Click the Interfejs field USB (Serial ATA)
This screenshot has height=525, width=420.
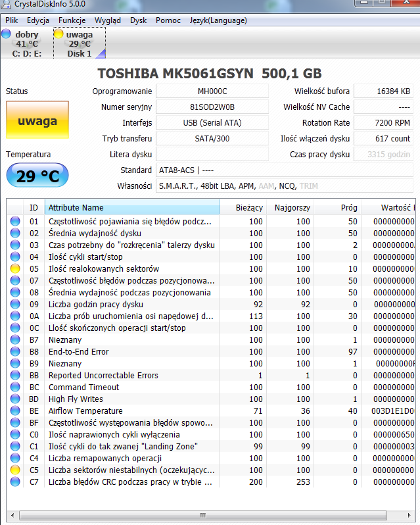click(212, 123)
